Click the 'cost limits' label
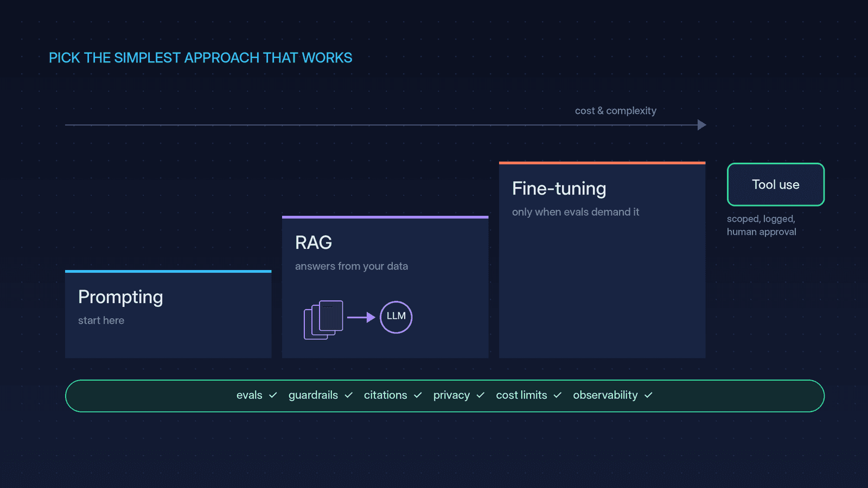868x488 pixels. click(521, 395)
